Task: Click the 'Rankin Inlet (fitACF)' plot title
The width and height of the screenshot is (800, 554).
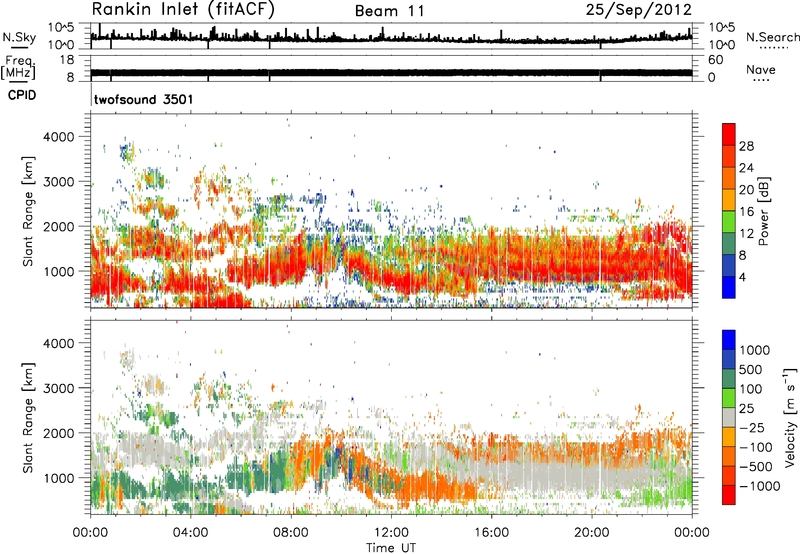Action: (x=183, y=10)
